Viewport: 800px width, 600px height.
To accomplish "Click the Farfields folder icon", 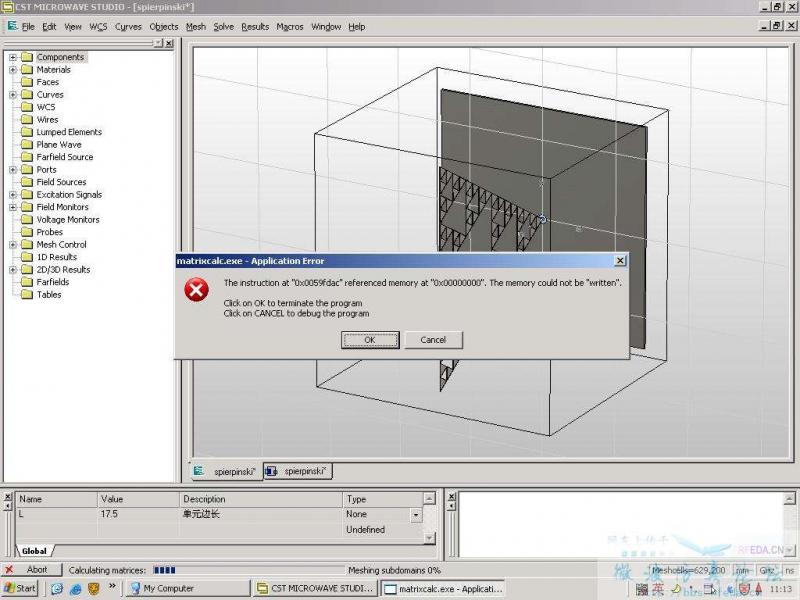I will [x=27, y=282].
